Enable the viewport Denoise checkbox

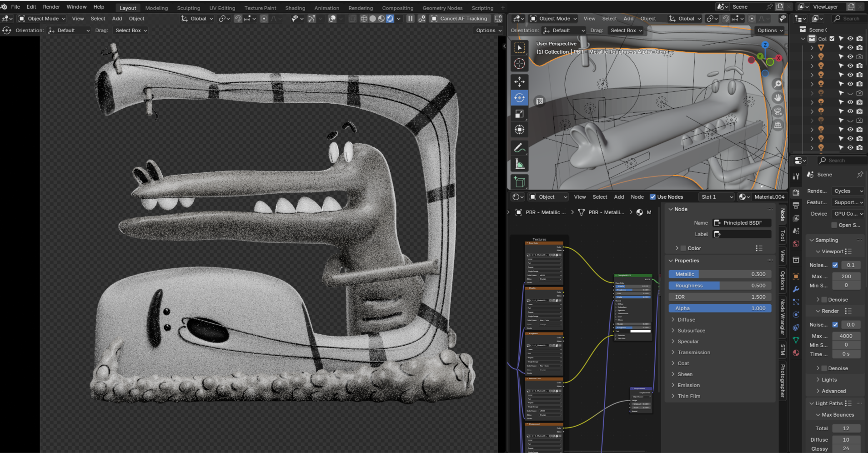[824, 300]
